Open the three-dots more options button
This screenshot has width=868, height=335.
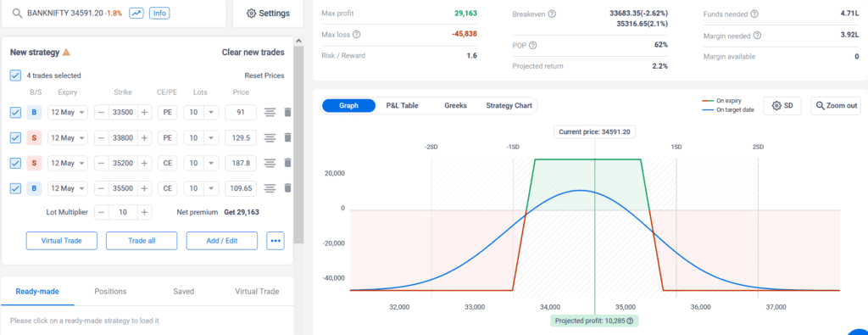275,241
